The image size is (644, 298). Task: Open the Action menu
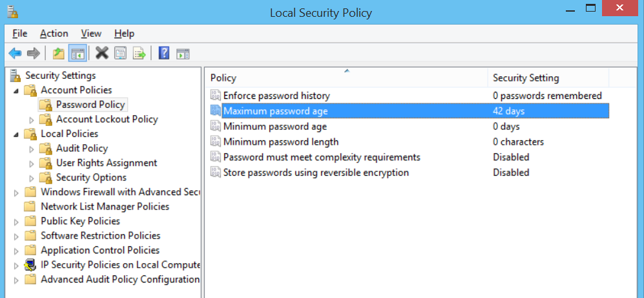54,34
